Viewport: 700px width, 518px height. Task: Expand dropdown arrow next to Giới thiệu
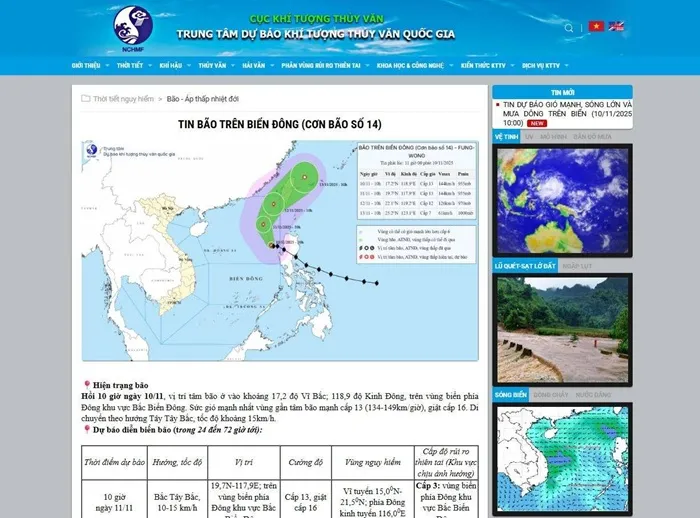(107, 66)
